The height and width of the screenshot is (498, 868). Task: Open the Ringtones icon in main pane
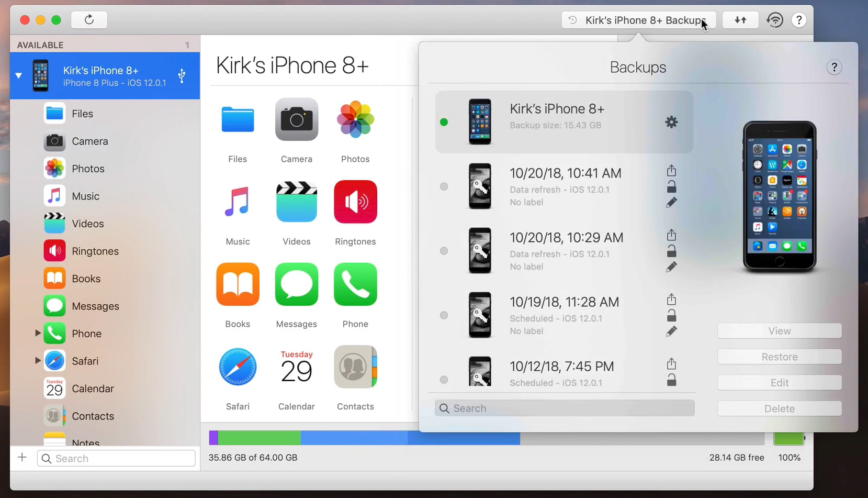pyautogui.click(x=355, y=202)
